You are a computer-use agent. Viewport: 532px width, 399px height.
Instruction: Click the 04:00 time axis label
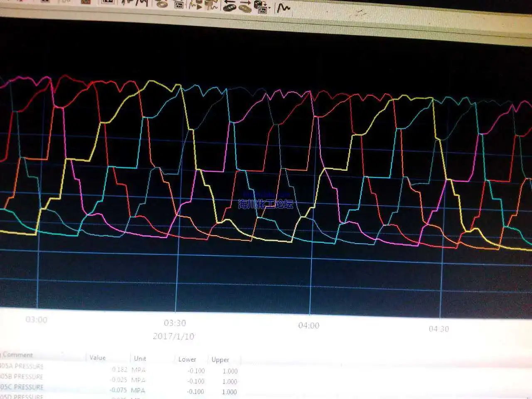(x=309, y=325)
